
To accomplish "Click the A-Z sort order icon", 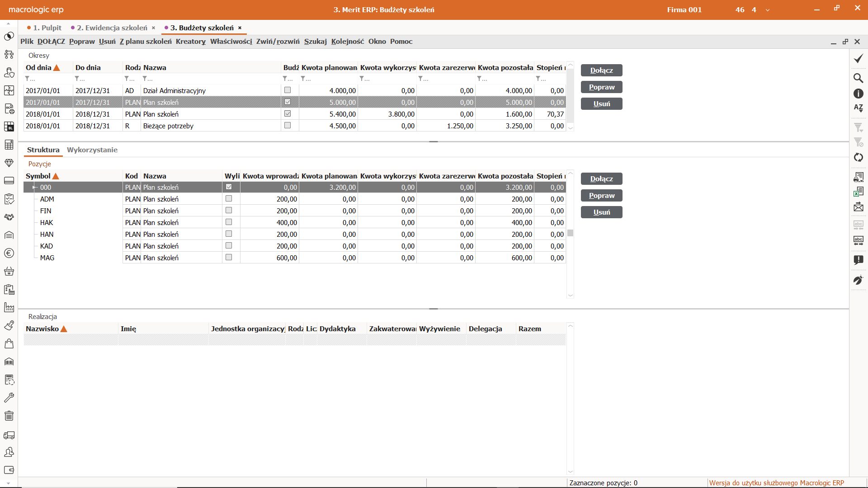I will [858, 108].
